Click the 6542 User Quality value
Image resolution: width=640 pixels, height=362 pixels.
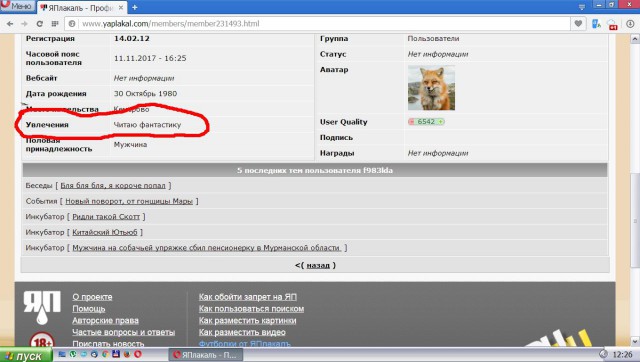tap(426, 122)
